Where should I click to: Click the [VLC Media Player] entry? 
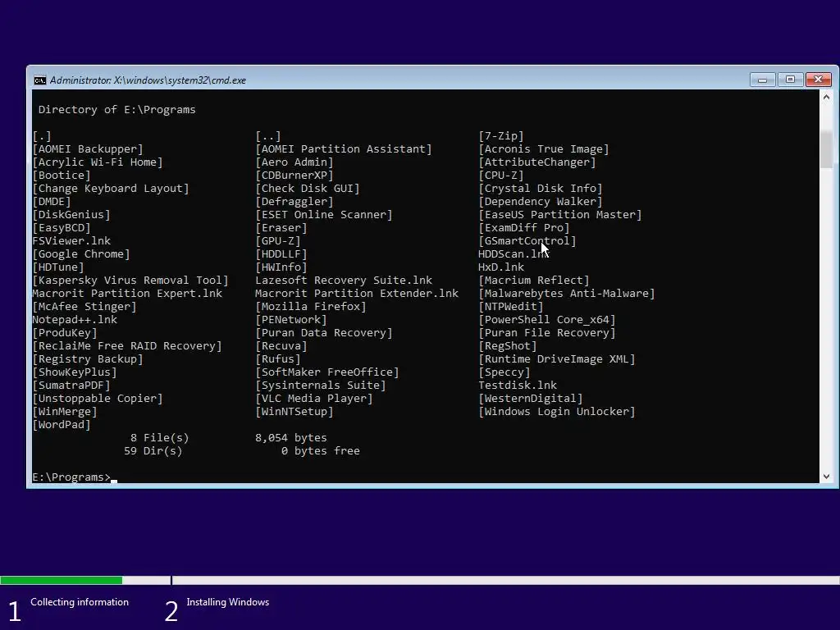[314, 399]
